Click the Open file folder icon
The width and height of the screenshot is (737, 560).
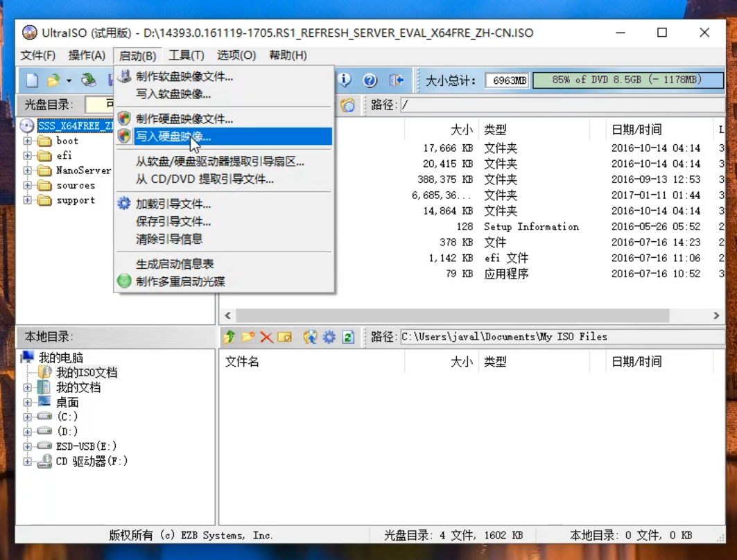tap(53, 80)
